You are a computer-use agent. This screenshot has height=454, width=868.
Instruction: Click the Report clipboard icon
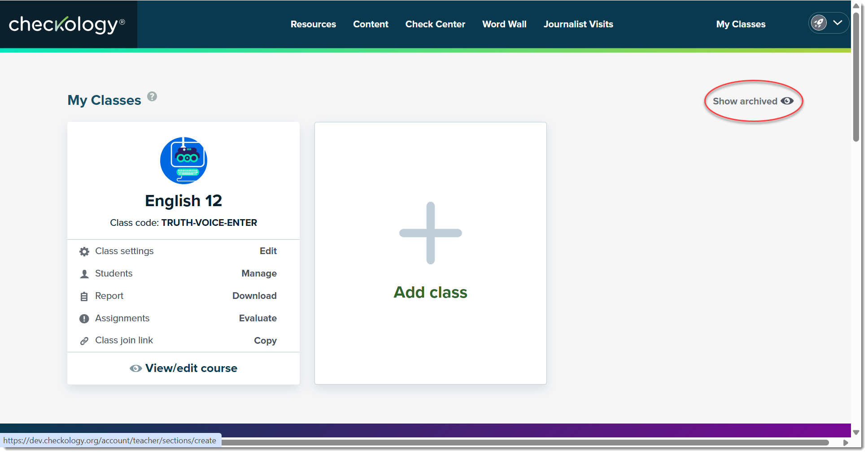(x=84, y=296)
